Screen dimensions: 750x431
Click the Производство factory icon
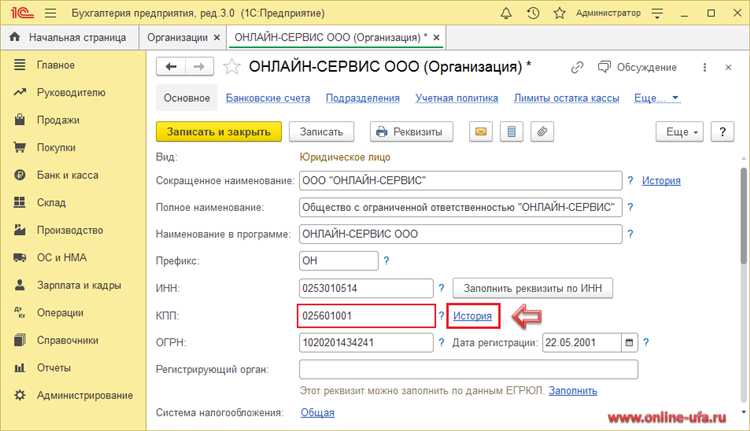tap(20, 230)
